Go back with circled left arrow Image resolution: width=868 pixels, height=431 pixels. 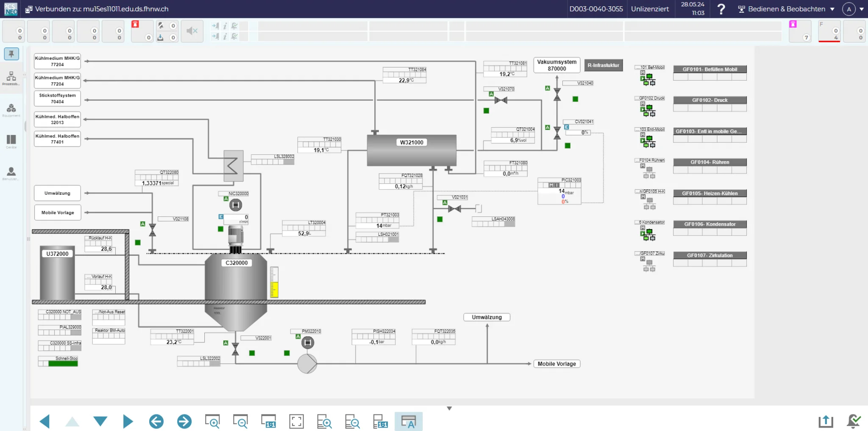coord(156,421)
